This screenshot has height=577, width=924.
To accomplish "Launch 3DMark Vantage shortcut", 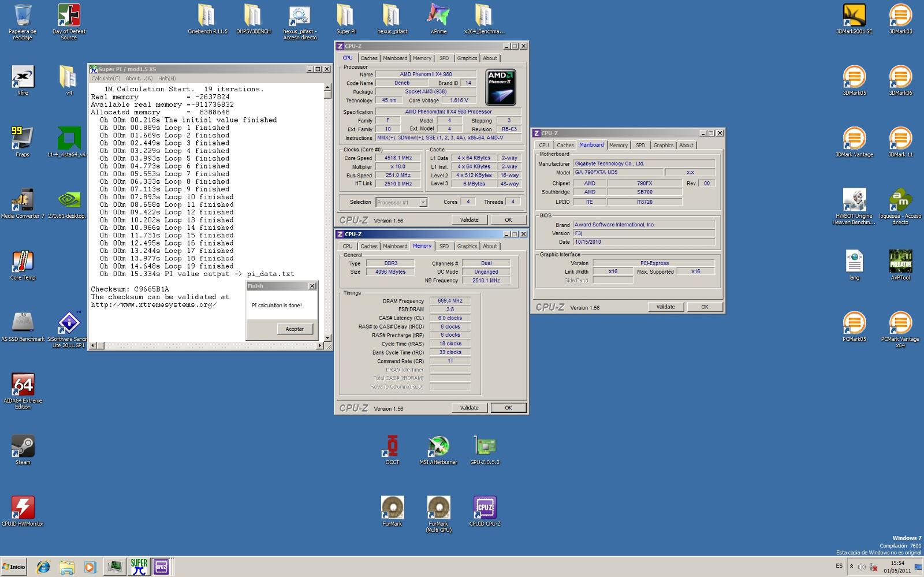I will point(854,142).
